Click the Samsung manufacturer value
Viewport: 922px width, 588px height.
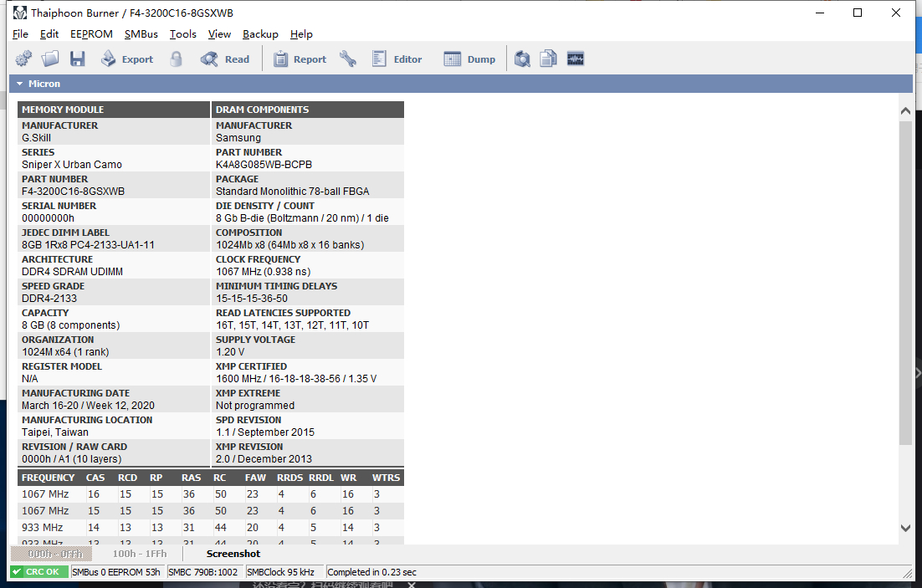(x=238, y=138)
